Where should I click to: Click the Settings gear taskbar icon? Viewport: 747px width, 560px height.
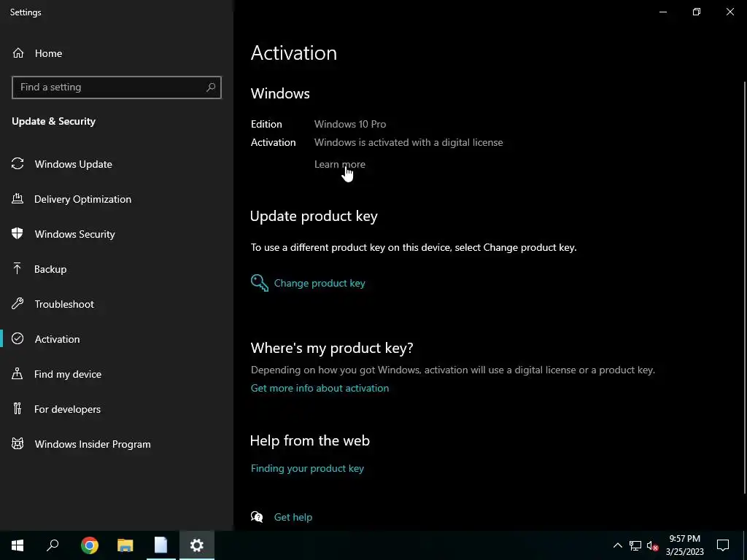197,545
